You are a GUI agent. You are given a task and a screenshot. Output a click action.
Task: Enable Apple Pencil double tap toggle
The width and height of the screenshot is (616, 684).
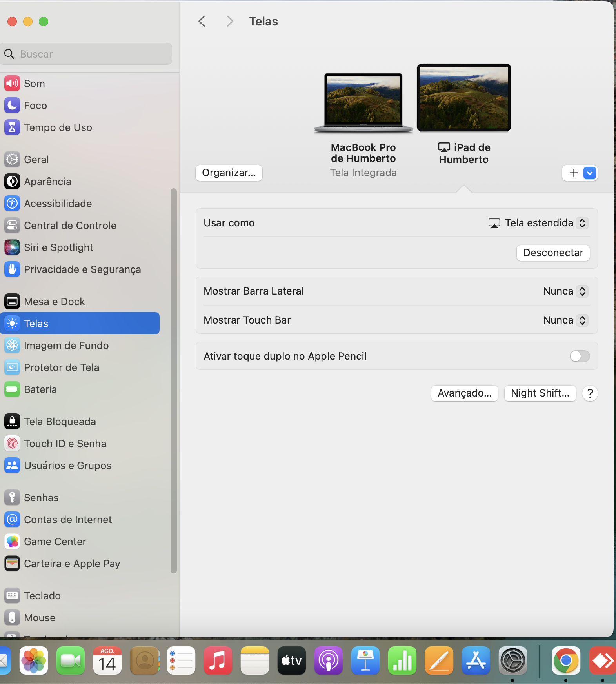580,356
